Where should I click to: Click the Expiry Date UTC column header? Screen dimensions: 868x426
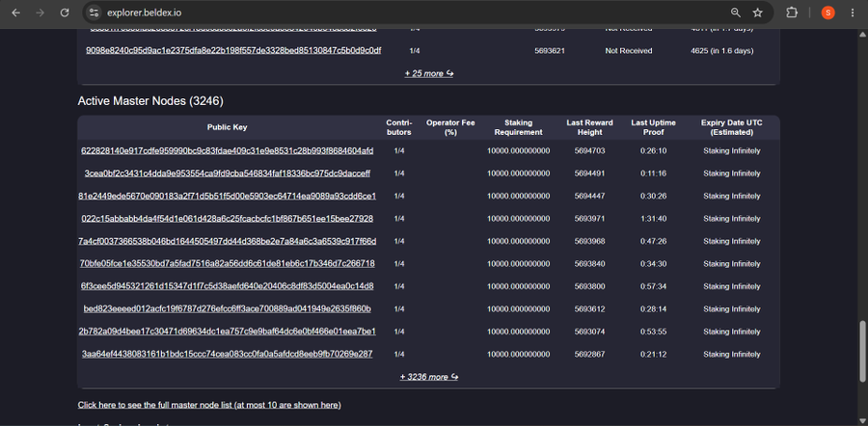[732, 127]
